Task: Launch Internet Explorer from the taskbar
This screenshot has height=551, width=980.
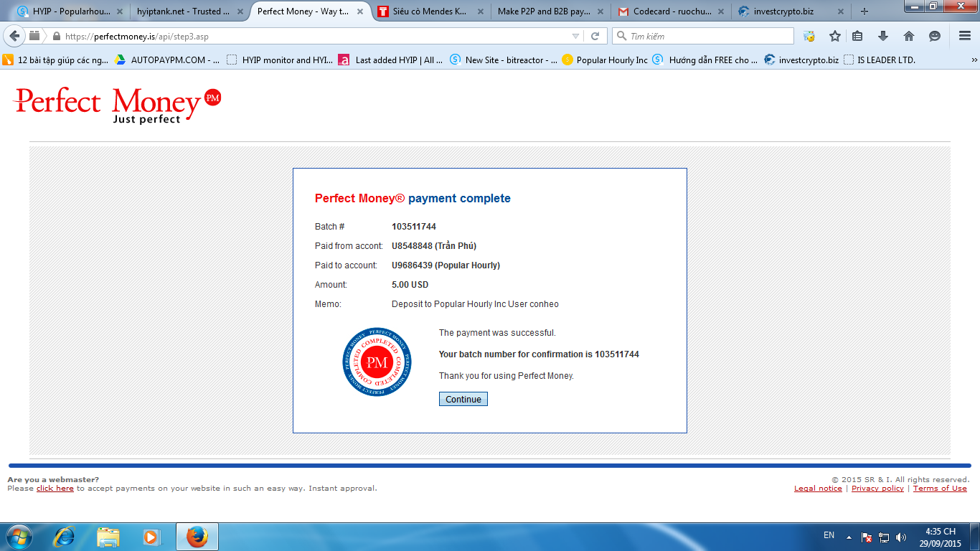Action: 65,537
